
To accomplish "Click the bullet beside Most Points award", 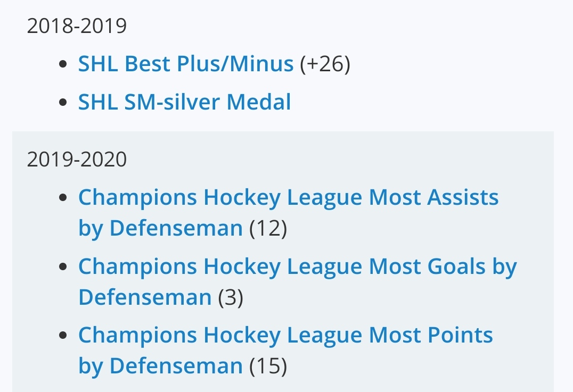I will [x=63, y=336].
